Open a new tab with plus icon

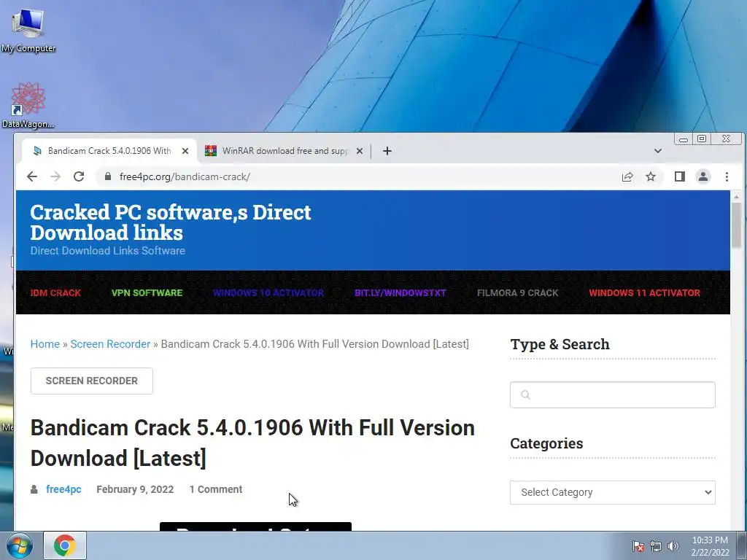pos(387,151)
